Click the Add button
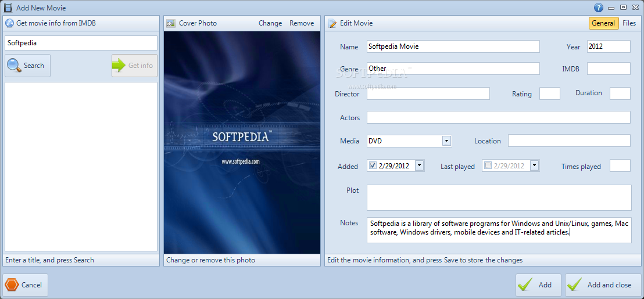The height and width of the screenshot is (299, 644). [x=538, y=285]
